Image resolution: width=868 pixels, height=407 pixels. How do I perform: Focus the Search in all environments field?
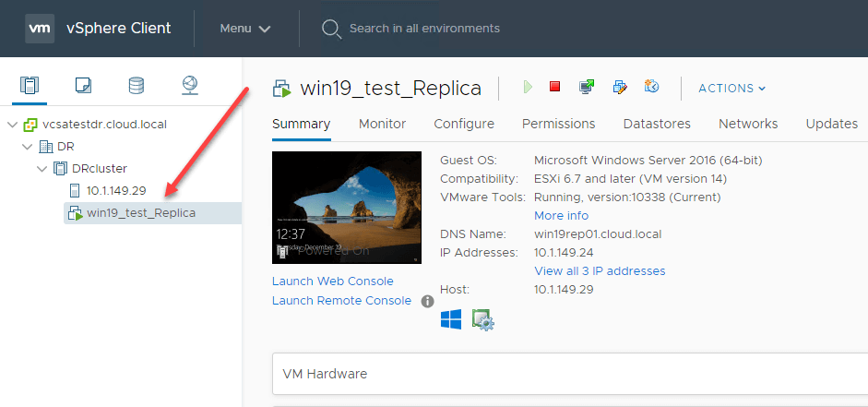424,29
